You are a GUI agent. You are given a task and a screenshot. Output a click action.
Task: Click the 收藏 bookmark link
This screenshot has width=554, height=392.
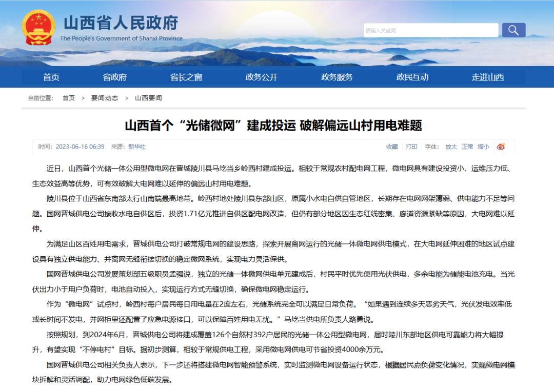coord(392,147)
